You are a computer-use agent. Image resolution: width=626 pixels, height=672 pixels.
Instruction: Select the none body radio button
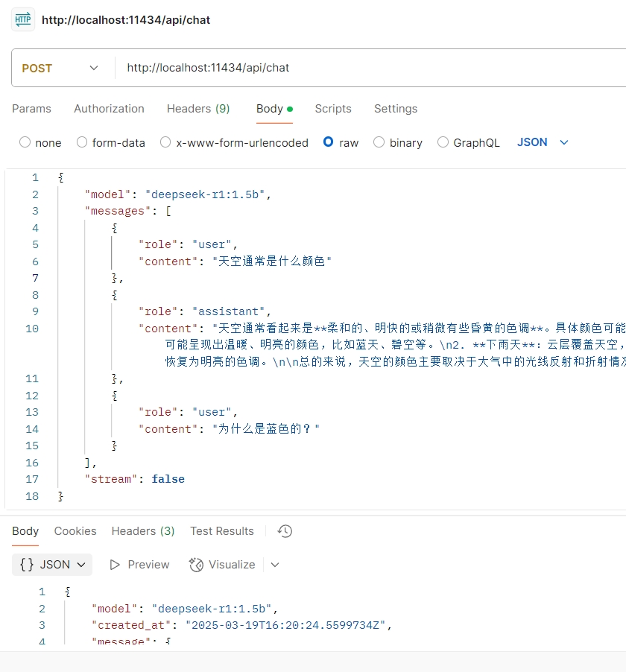click(x=25, y=142)
